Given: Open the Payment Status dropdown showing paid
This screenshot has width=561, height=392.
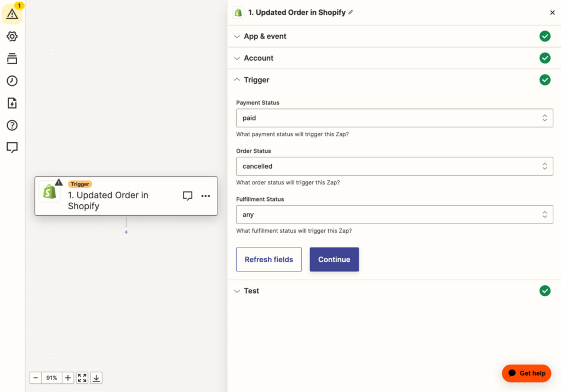Looking at the screenshot, I should (x=394, y=118).
